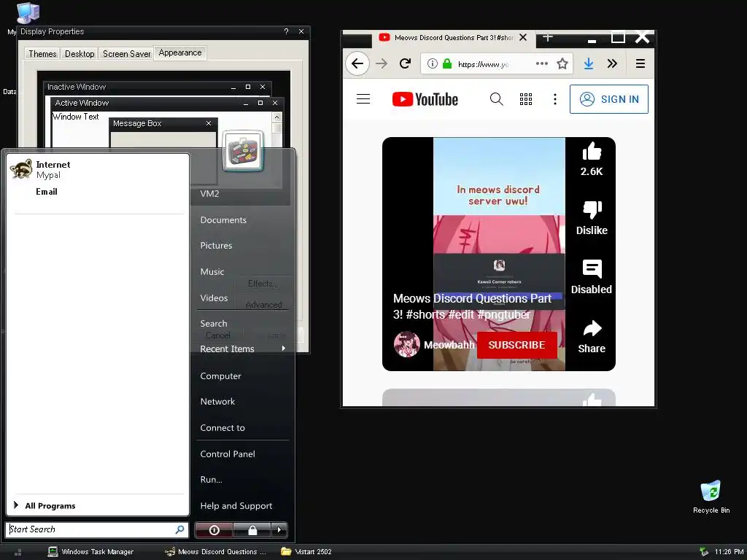Click the SIGN IN button
The height and width of the screenshot is (560, 747).
click(609, 99)
